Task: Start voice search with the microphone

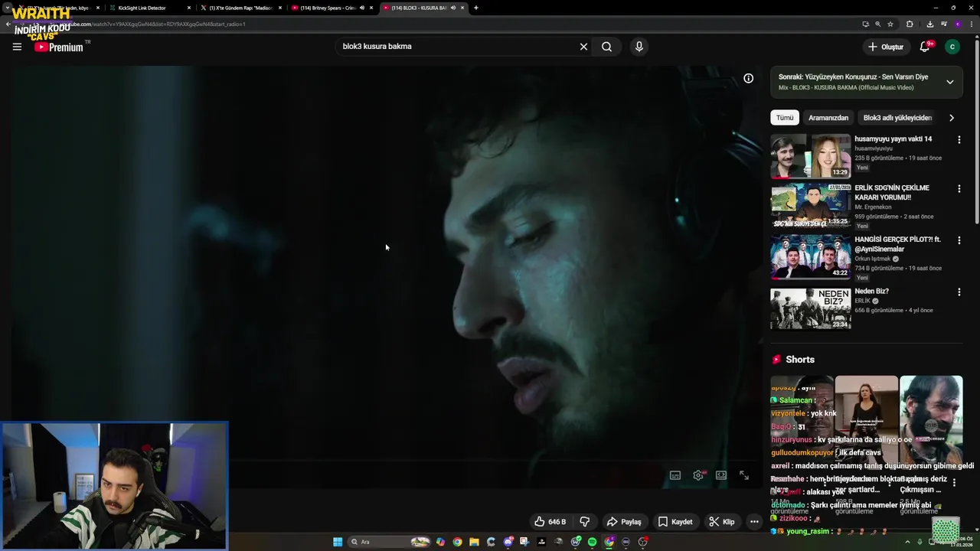Action: coord(639,47)
